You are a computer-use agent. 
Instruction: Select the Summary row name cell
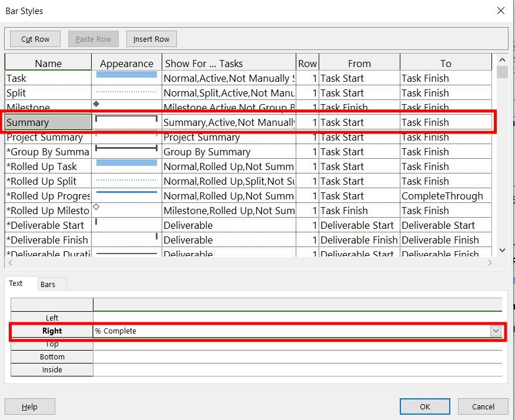pos(48,122)
